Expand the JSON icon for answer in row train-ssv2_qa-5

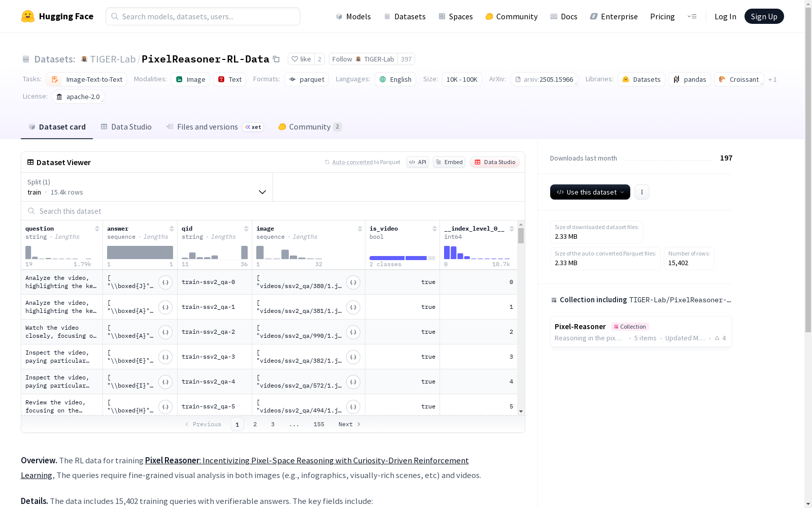(x=165, y=407)
